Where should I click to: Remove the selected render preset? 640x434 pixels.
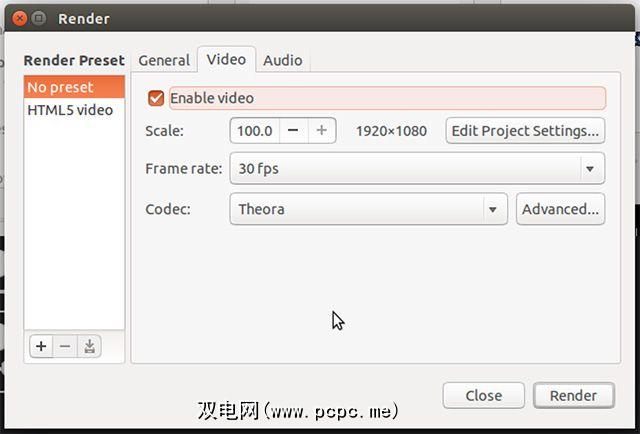[x=65, y=346]
